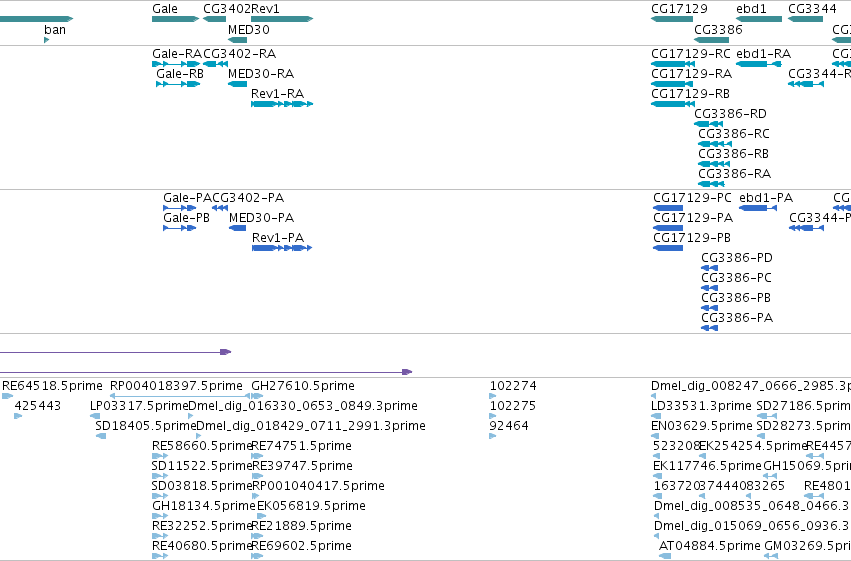
Task: Select the RE32252.5prime EST feature
Action: click(160, 537)
